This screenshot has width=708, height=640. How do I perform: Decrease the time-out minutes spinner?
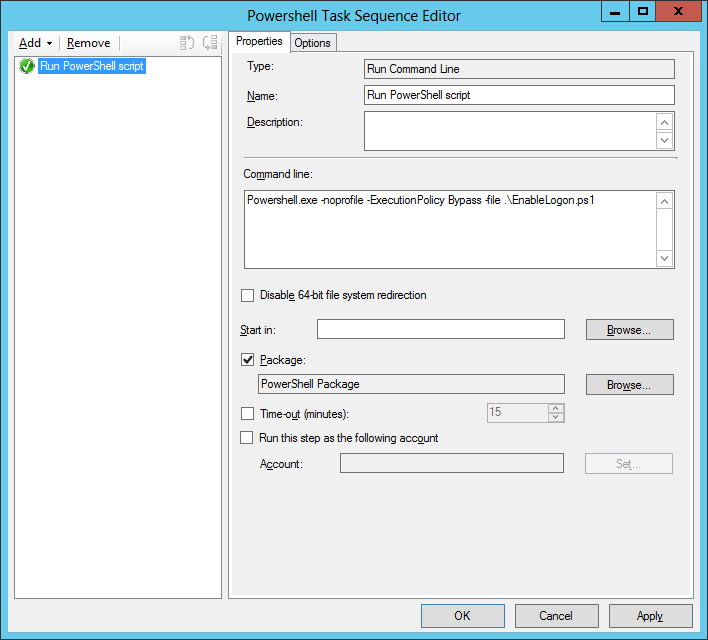(x=556, y=417)
